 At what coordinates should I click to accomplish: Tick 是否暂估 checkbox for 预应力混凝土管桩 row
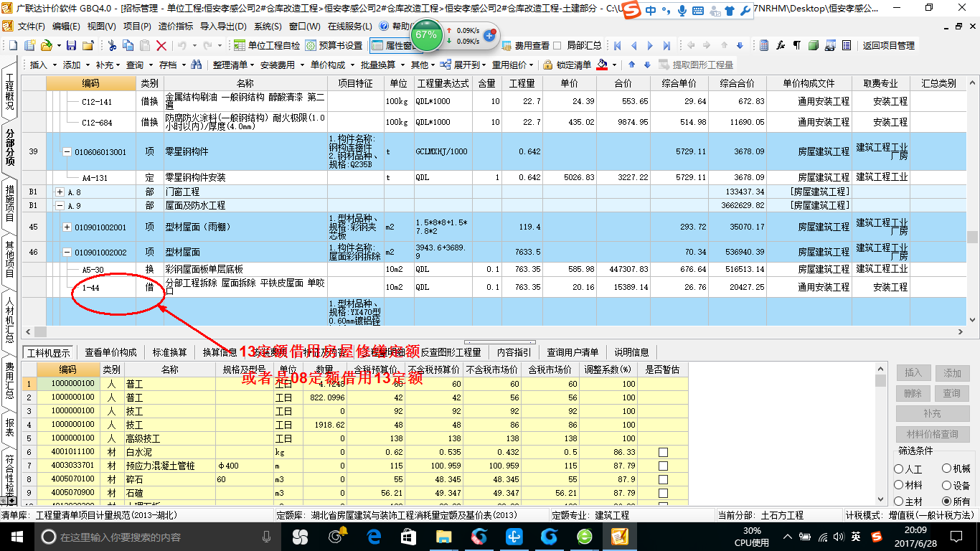pyautogui.click(x=663, y=466)
